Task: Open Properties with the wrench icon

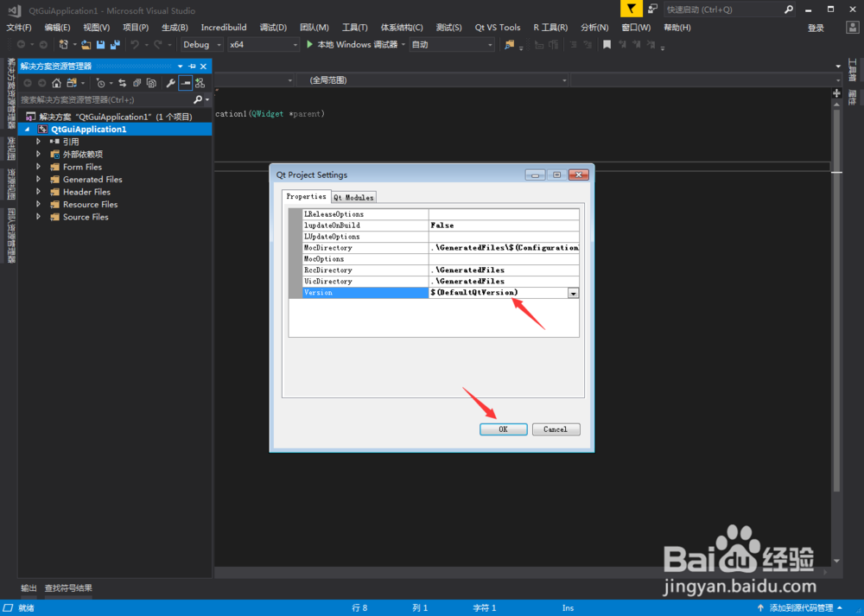Action: point(171,83)
